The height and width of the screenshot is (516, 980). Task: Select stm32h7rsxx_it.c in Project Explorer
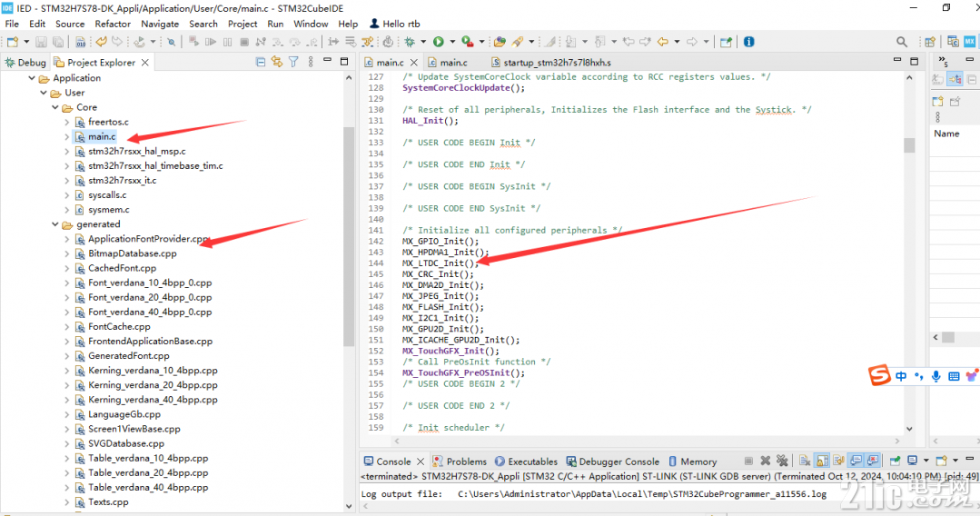point(122,180)
